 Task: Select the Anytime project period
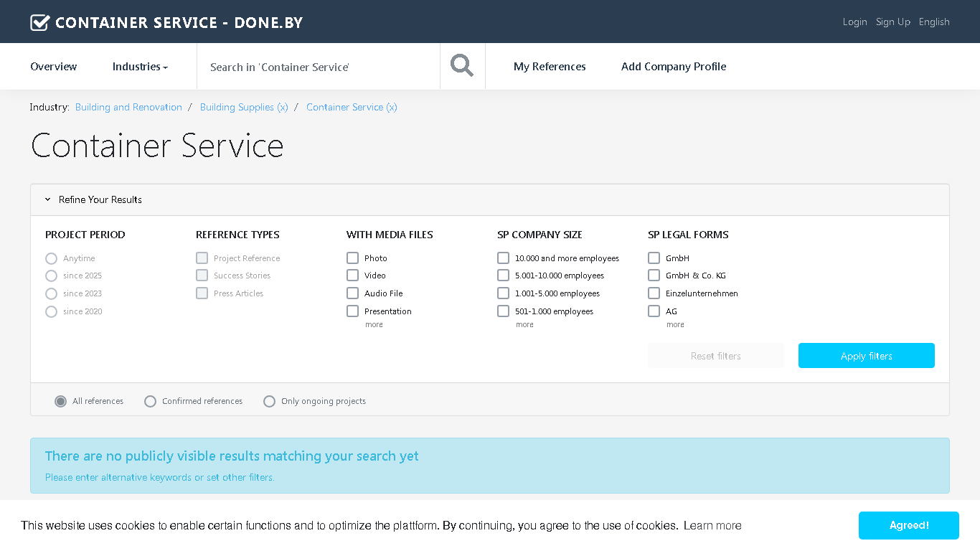[51, 258]
